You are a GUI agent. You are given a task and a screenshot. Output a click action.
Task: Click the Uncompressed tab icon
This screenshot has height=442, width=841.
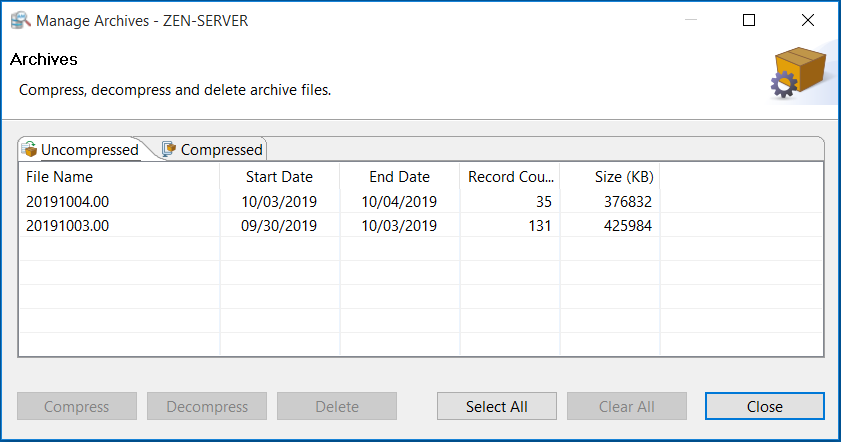tap(30, 149)
